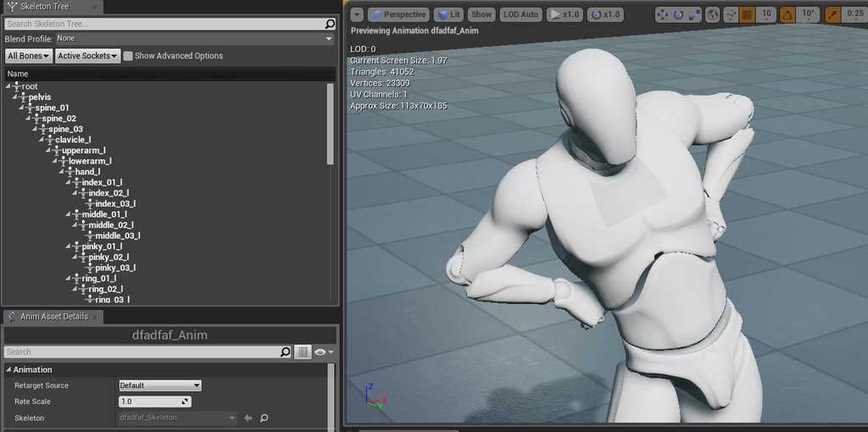
Task: Collapse the Animation section
Action: point(8,369)
